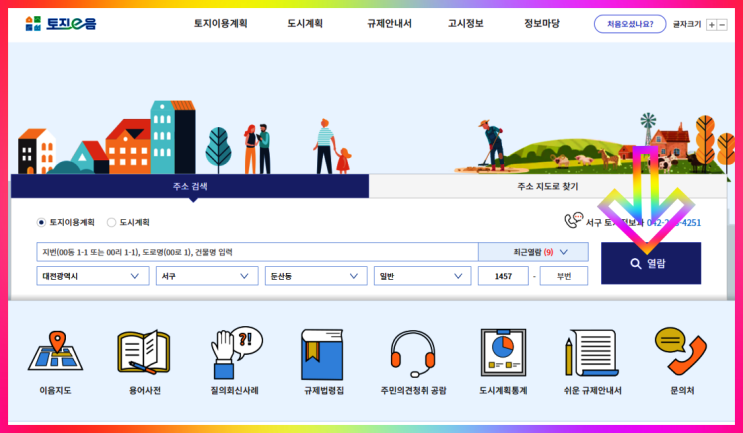The width and height of the screenshot is (743, 433).
Task: Click the main lot number field 1457
Action: click(503, 276)
